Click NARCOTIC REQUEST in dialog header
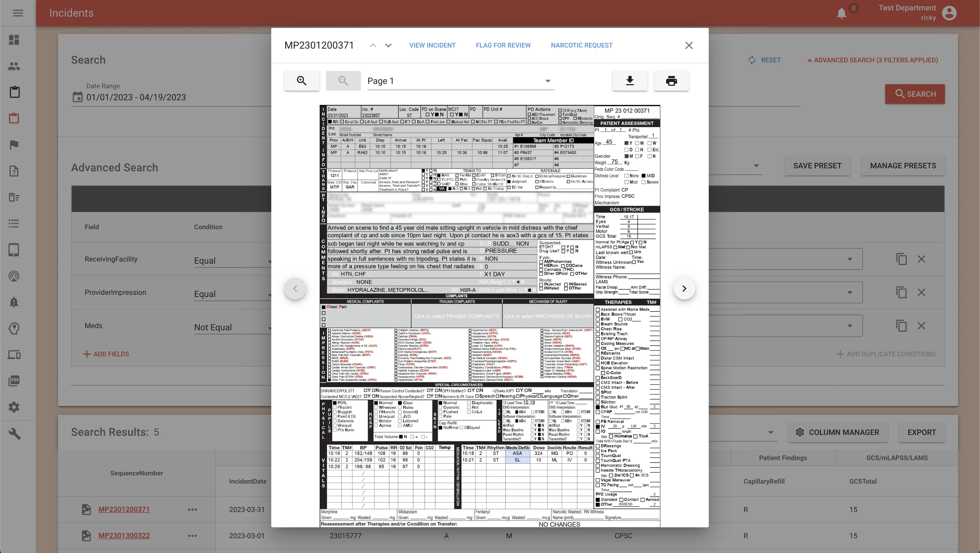Screen dimensions: 980x553 click(x=581, y=45)
